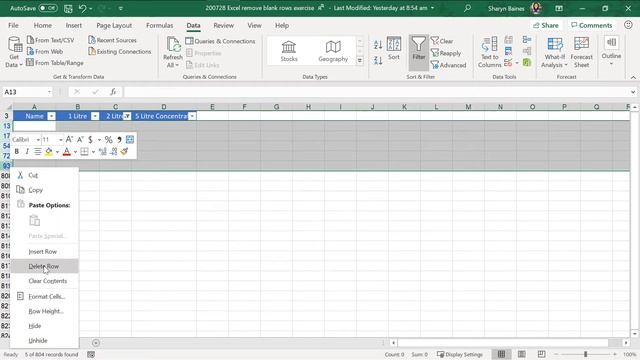Switch to Page Layout view in status bar
The width and height of the screenshot is (640, 360).
click(x=522, y=354)
